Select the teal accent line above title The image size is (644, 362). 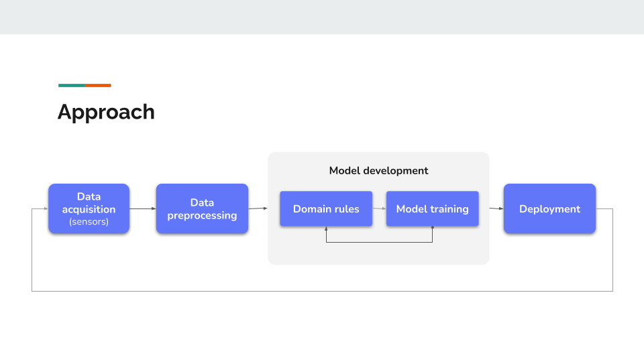click(72, 85)
